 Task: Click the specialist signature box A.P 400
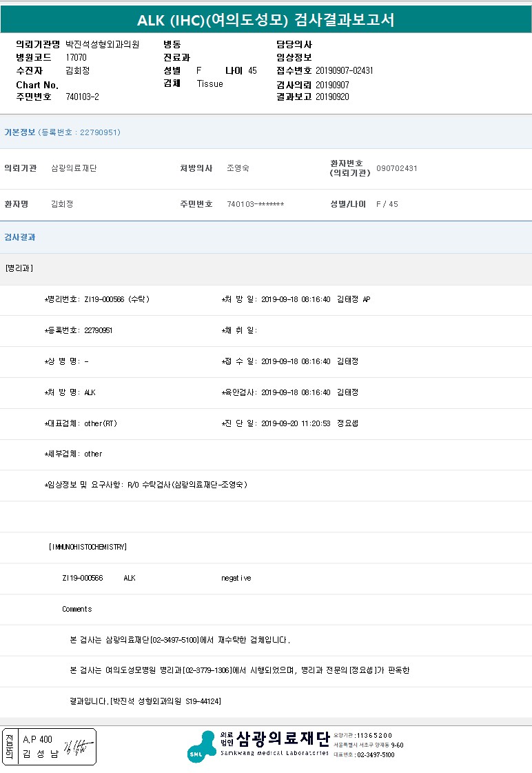(x=49, y=747)
